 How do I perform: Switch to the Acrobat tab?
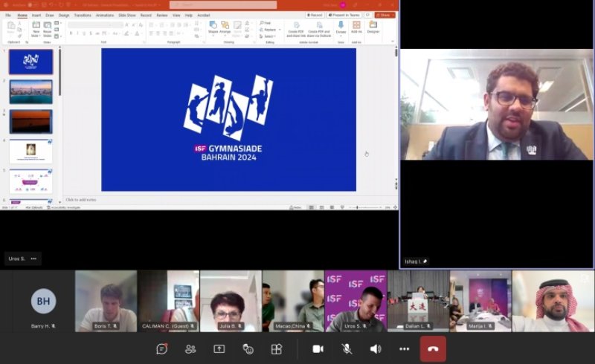[x=203, y=15]
